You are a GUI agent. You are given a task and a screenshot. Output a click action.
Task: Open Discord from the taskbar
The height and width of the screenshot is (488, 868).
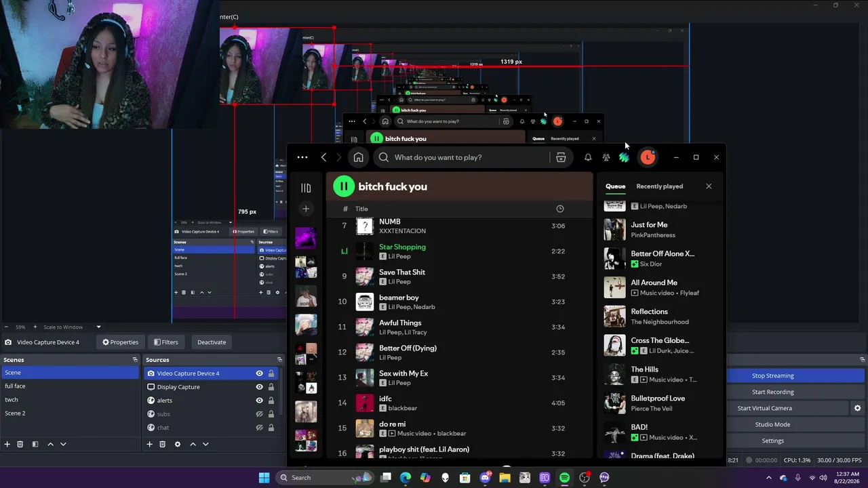[x=485, y=478]
